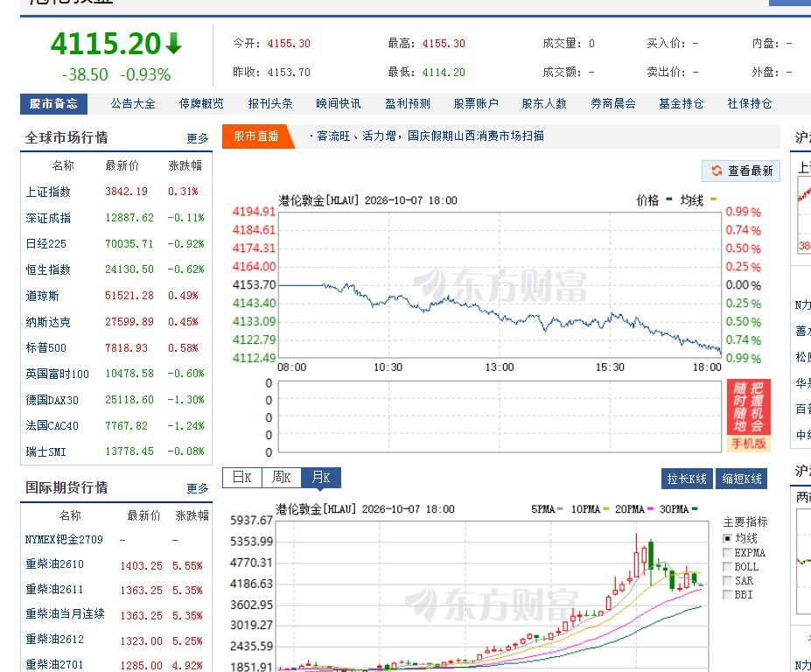Open the 重柴油2610 futures link
Screen dimensions: 811x672
55,564
